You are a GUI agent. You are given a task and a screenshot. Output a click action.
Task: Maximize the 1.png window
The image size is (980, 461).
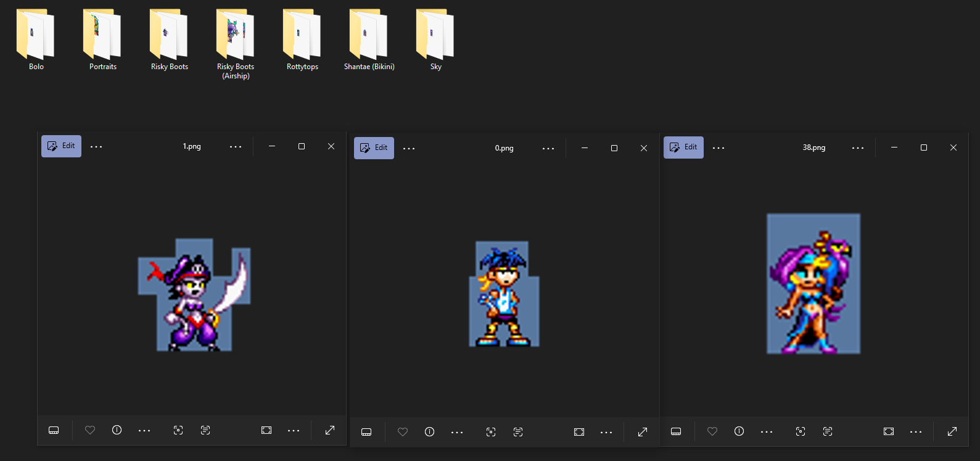pyautogui.click(x=302, y=146)
